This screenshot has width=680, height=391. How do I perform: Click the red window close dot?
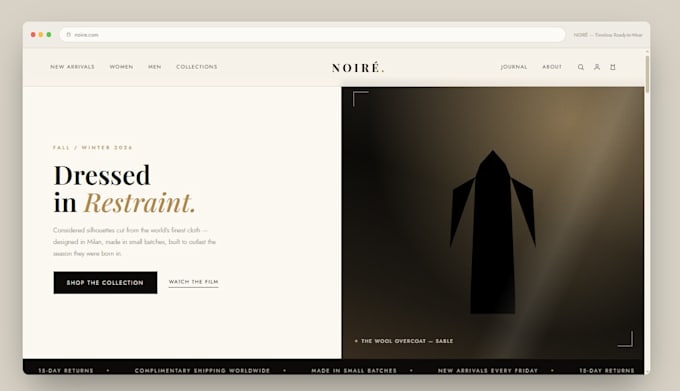[33, 35]
